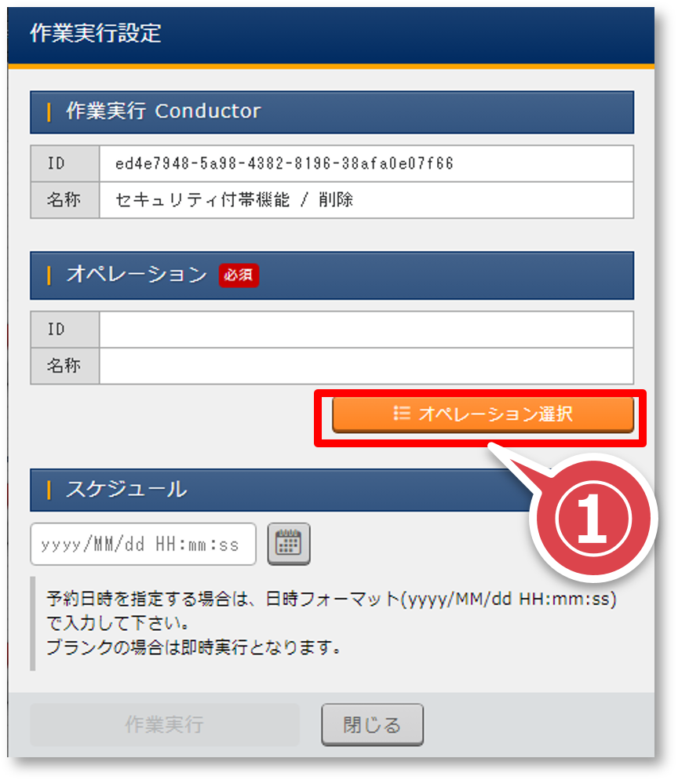Click the 作業実行 Conductor section header
700x780 pixels.
tap(163, 111)
